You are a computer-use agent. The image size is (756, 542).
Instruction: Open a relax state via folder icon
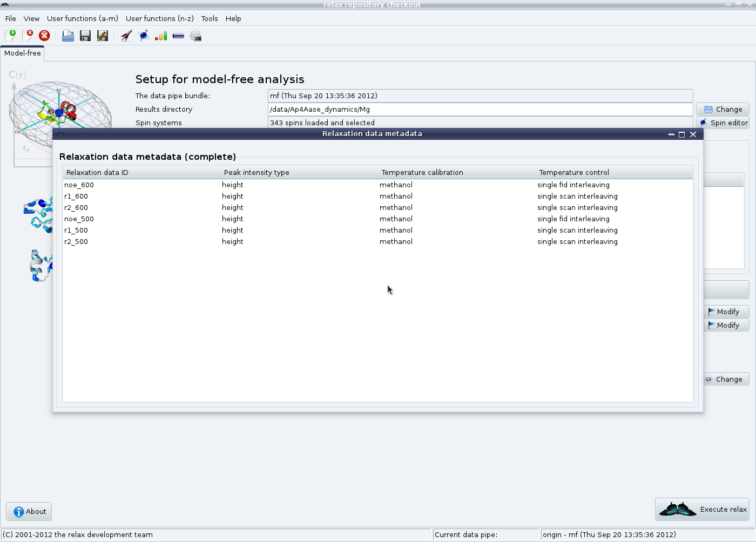(x=68, y=36)
